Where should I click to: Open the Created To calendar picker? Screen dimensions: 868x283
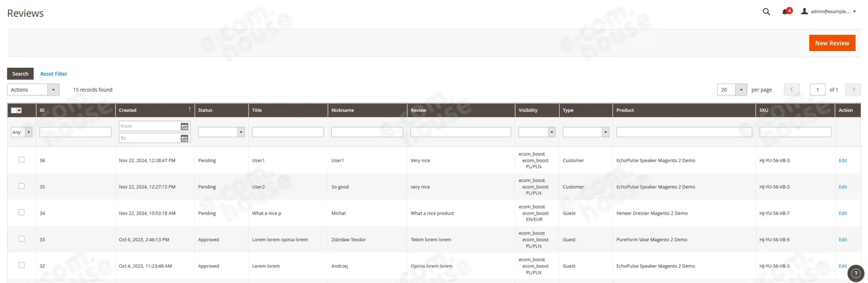pos(184,138)
